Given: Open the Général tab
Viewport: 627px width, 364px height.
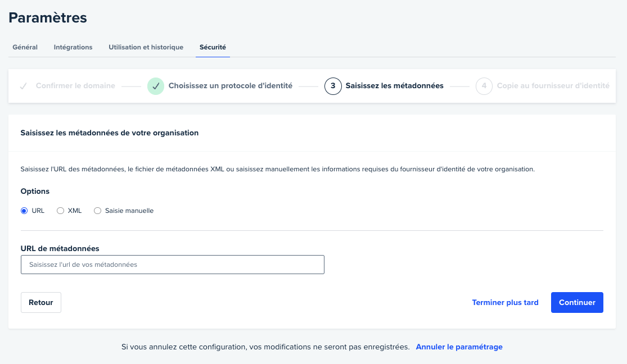Looking at the screenshot, I should click(x=25, y=47).
